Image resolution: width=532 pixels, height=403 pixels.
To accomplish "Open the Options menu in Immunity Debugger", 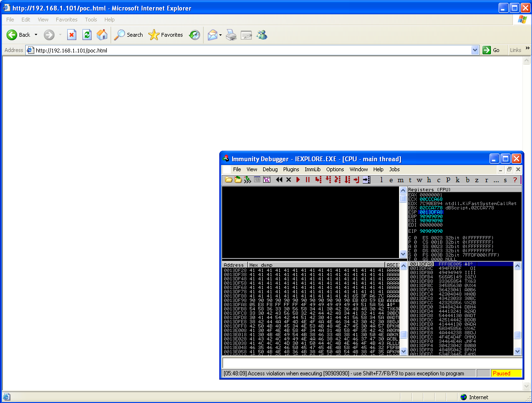I will 335,169.
